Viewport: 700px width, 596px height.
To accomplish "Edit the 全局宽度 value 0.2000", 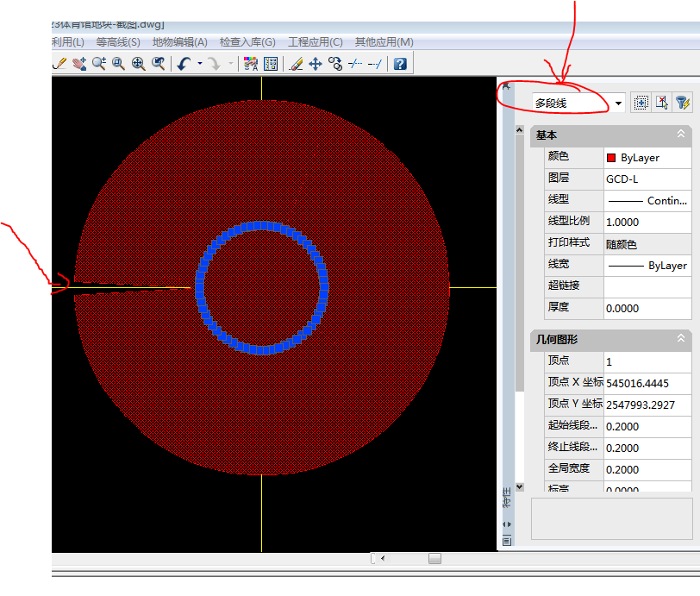I will coord(647,469).
